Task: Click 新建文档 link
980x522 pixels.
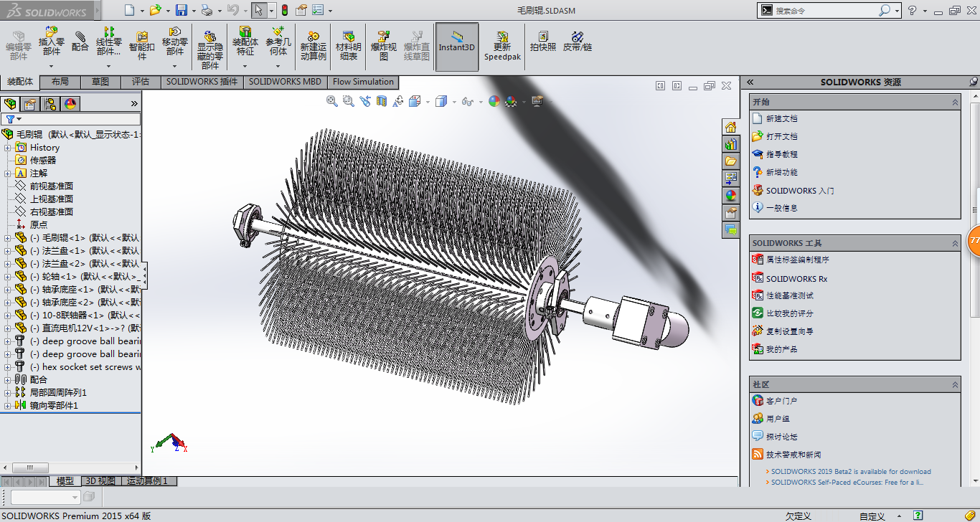Action: tap(781, 119)
